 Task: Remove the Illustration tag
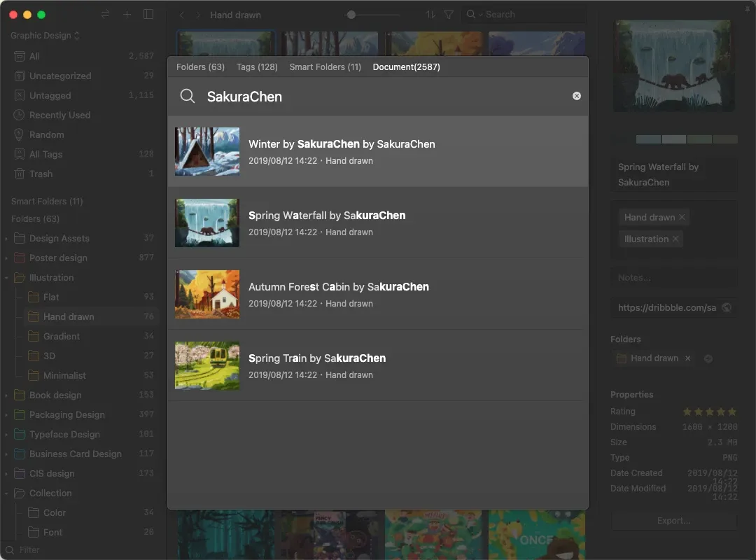675,239
